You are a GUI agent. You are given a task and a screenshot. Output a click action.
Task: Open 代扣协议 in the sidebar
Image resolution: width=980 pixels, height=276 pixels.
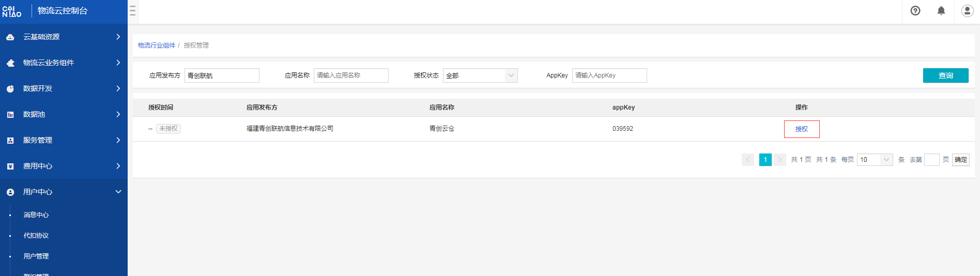36,236
